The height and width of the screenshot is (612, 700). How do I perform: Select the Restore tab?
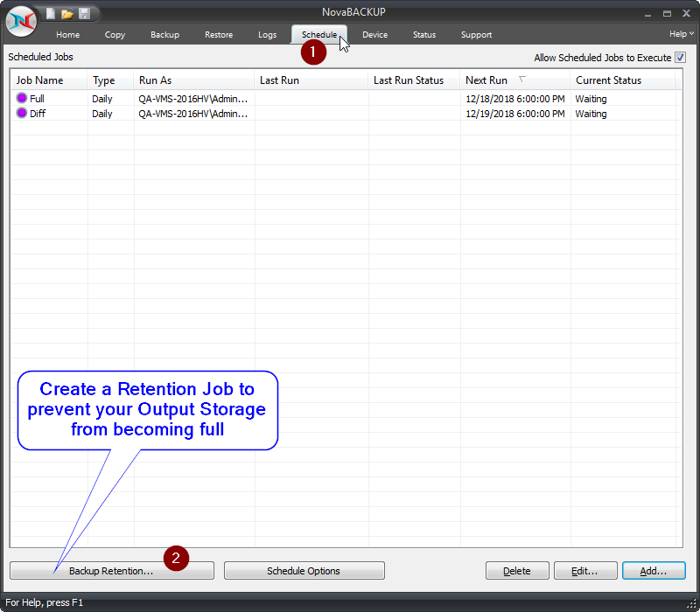click(x=219, y=35)
